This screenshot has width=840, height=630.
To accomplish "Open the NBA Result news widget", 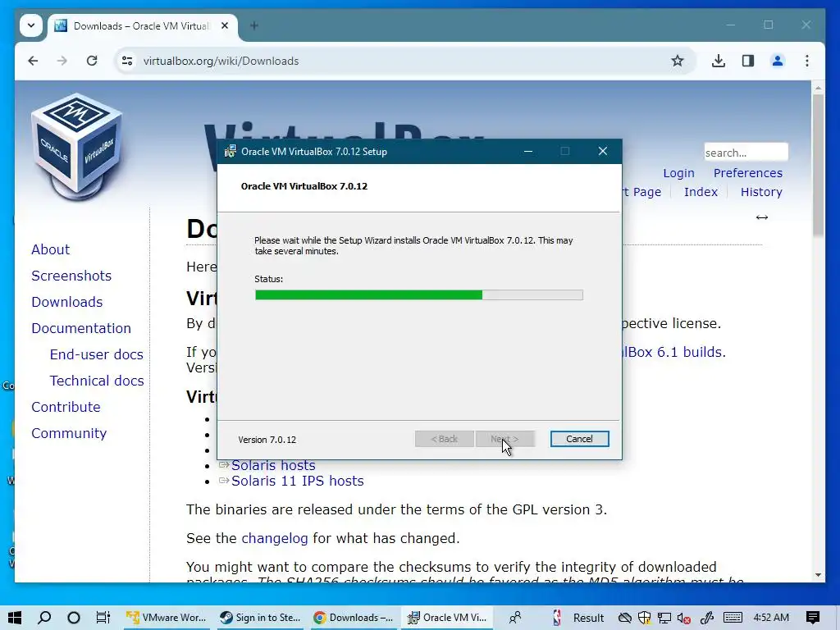I will [578, 618].
